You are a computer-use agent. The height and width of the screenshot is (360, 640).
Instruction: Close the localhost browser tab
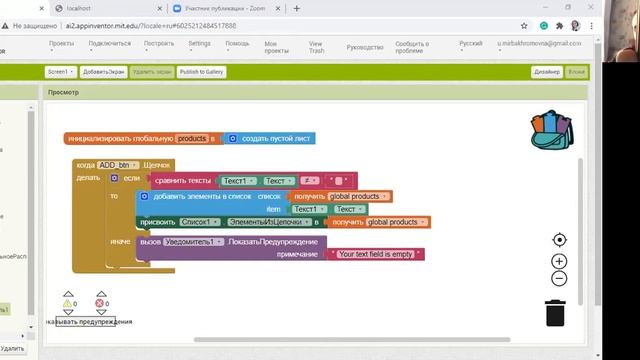[160, 8]
